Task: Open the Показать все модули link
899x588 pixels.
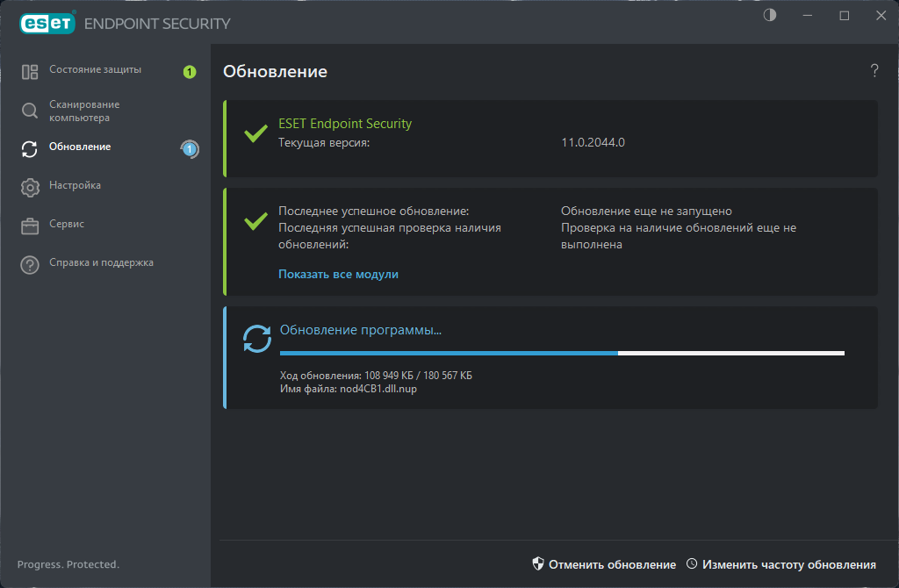Action: (x=338, y=274)
